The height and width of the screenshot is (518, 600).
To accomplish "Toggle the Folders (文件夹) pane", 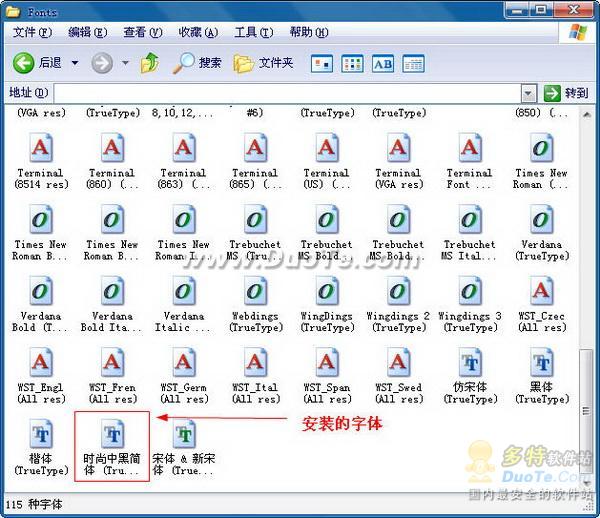I will tap(263, 63).
